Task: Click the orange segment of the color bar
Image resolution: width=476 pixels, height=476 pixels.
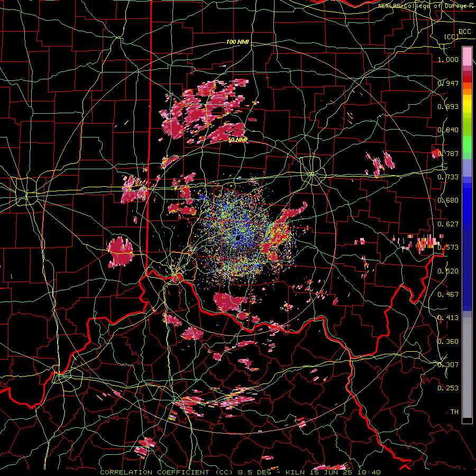Action: [467, 91]
